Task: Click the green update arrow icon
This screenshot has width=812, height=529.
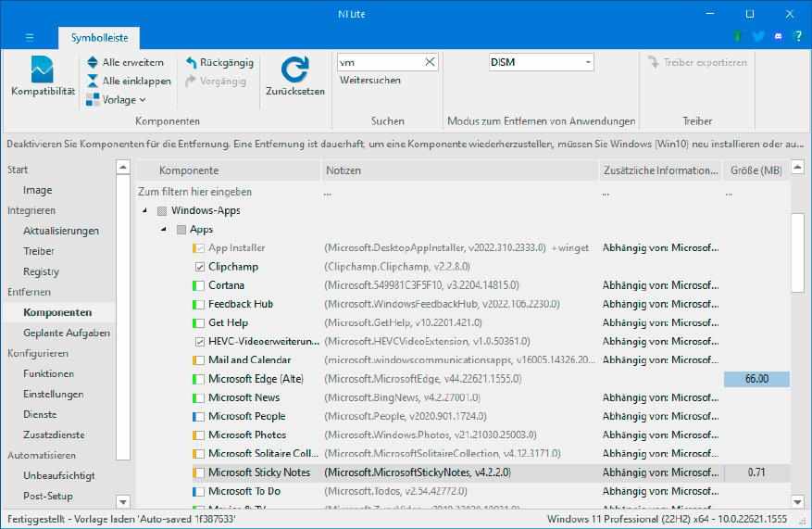Action: [x=738, y=36]
